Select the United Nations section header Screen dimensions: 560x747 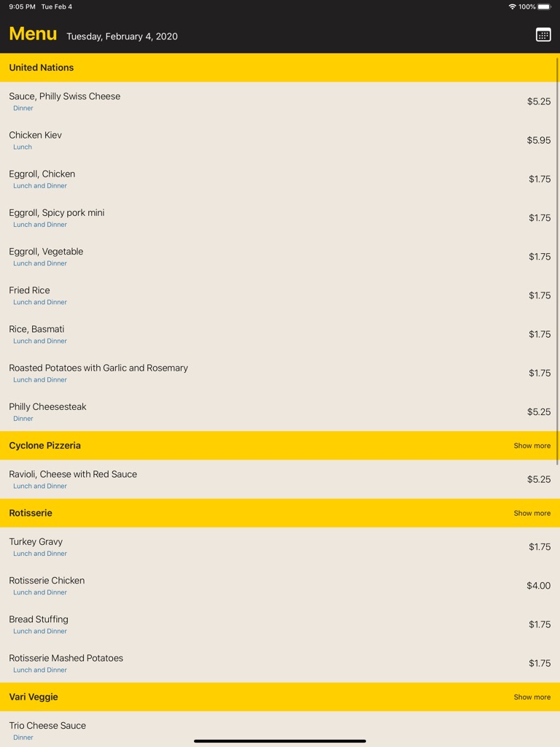42,68
